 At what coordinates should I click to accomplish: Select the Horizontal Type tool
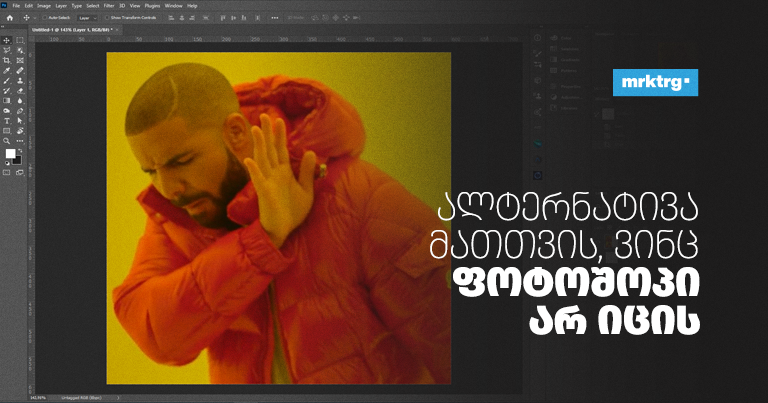tap(7, 121)
